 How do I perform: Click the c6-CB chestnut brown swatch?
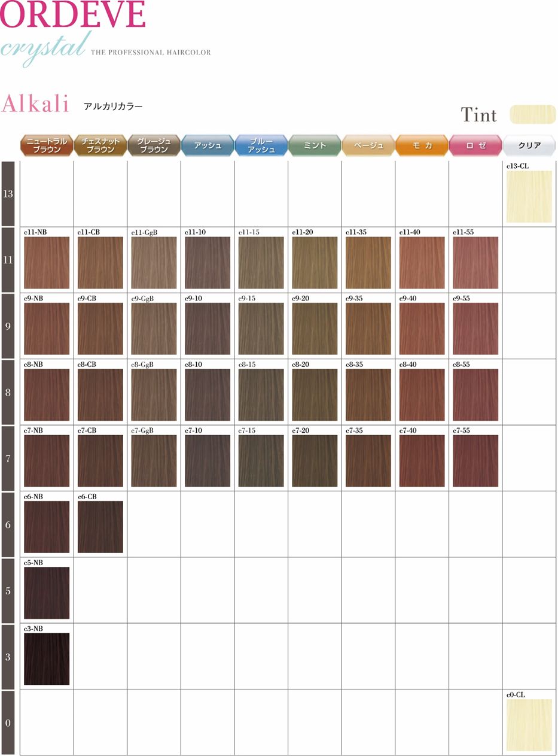tap(100, 527)
